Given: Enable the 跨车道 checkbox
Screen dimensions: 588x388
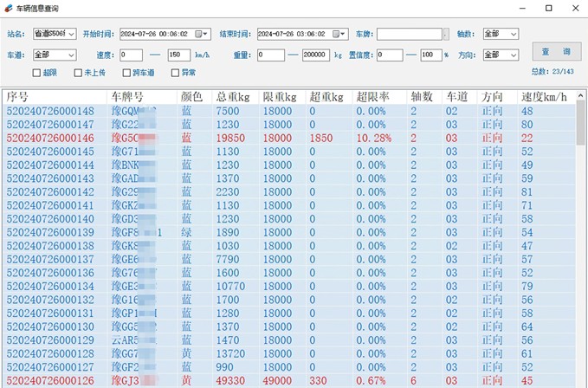Looking at the screenshot, I should point(126,73).
